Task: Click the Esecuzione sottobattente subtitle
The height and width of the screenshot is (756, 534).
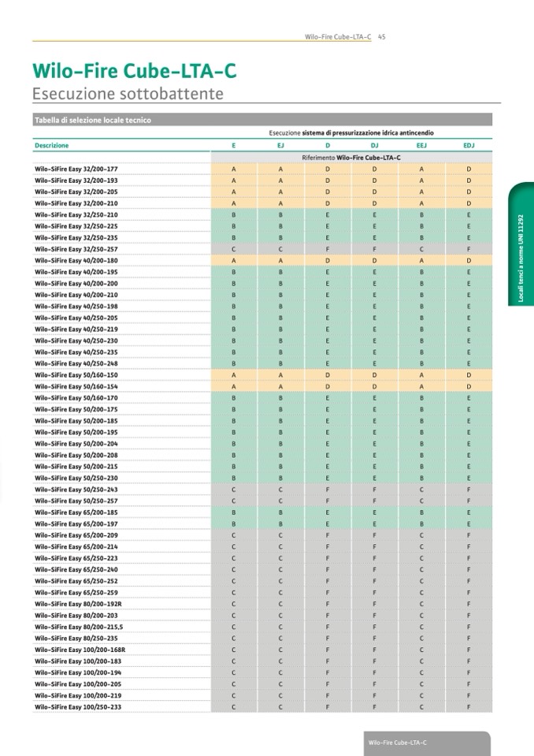Action: click(x=128, y=94)
